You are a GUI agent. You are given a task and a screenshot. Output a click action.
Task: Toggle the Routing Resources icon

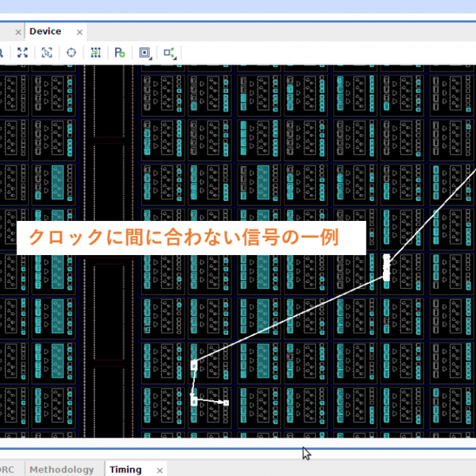click(95, 53)
